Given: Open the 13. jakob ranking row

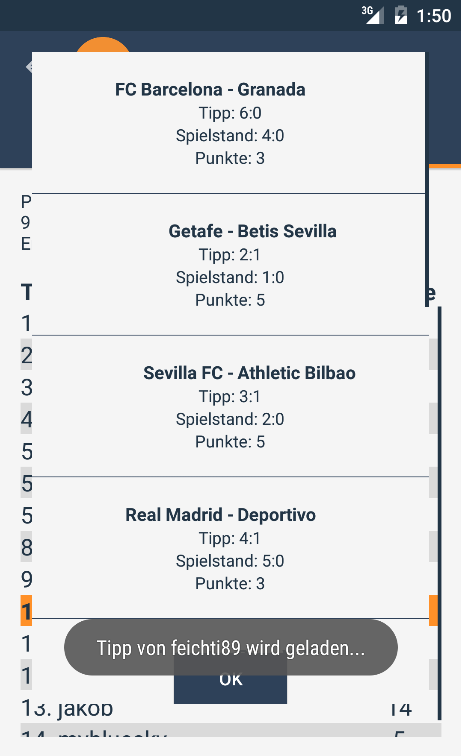Looking at the screenshot, I should pos(230,709).
